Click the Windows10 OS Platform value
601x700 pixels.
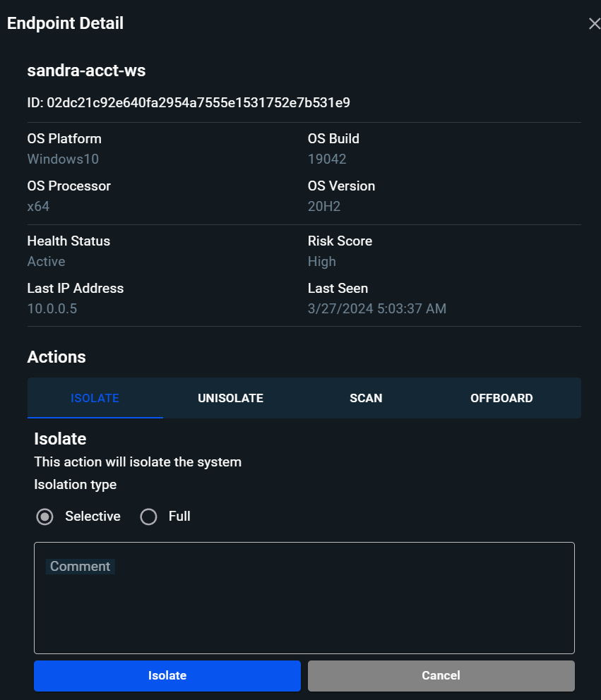[63, 159]
